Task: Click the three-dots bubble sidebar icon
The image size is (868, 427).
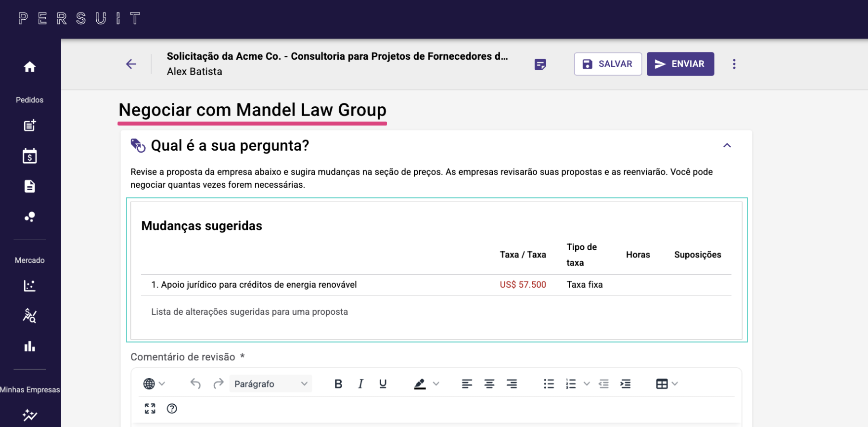Action: [x=30, y=217]
